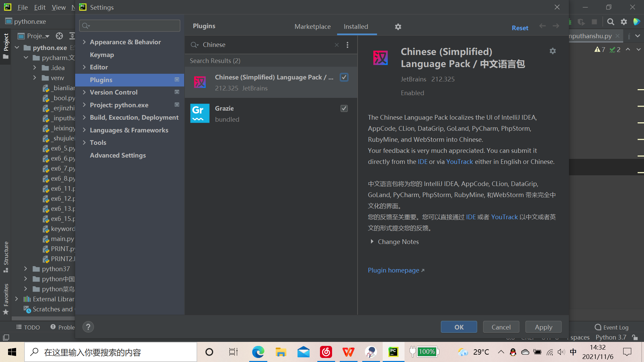
Task: Expand the Languages & Frameworks group
Action: tap(85, 130)
